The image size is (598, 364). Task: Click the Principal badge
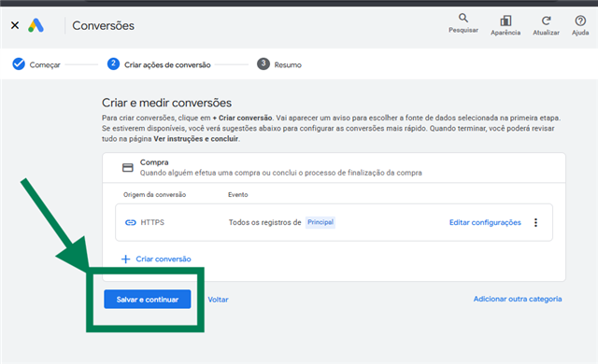(x=320, y=222)
